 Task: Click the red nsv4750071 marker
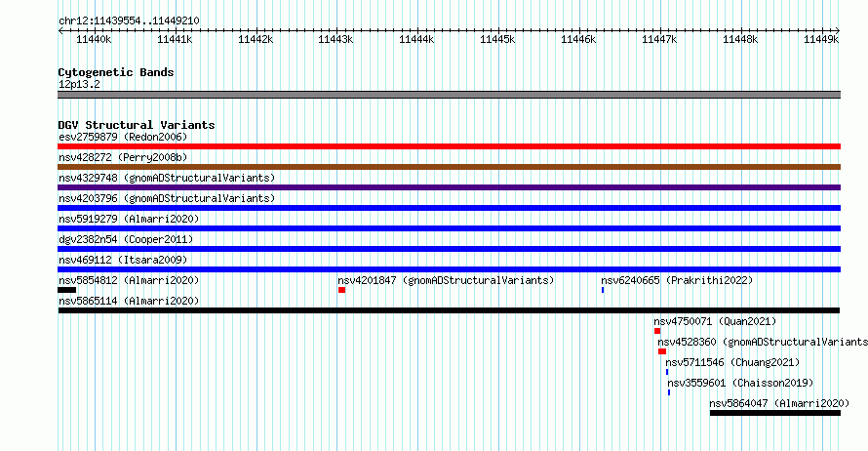tap(657, 331)
